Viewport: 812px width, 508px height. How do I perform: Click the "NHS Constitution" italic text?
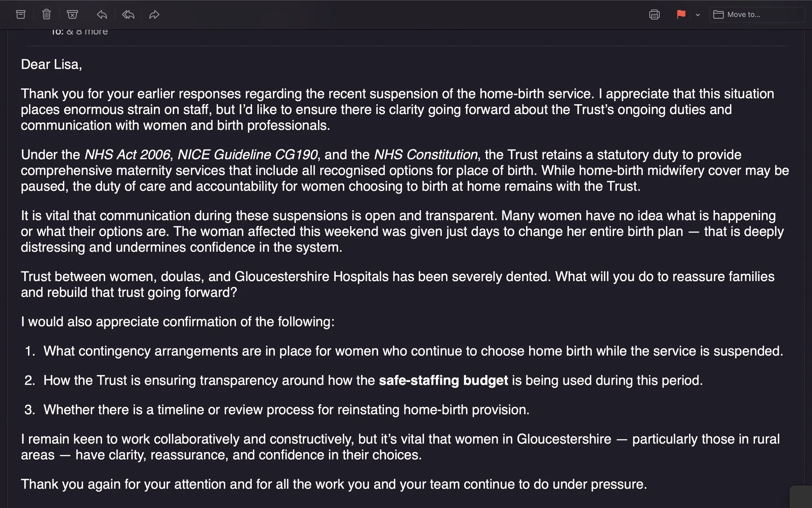tap(425, 155)
